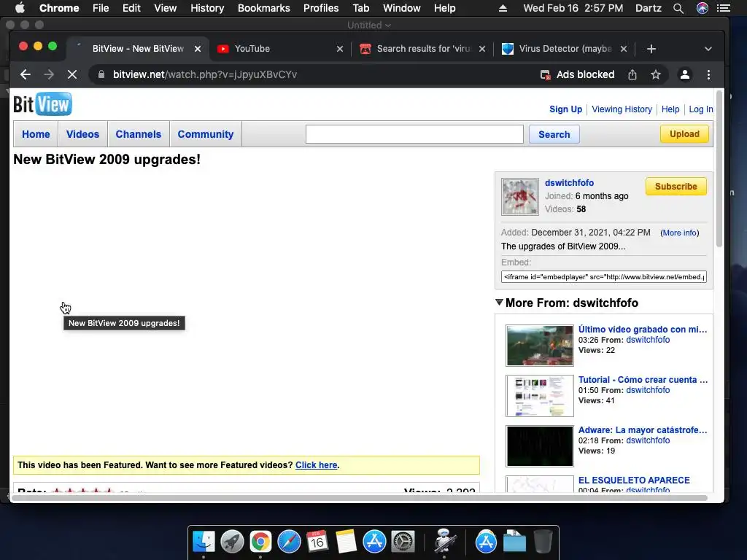Screen dimensions: 747x560
Task: Follow the featured videos Click here link
Action: (x=317, y=465)
